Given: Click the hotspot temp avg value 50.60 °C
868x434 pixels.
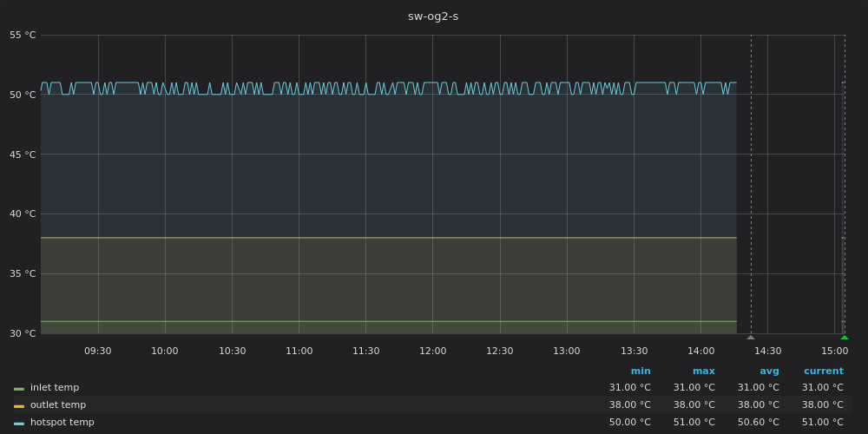Looking at the screenshot, I should point(758,423).
